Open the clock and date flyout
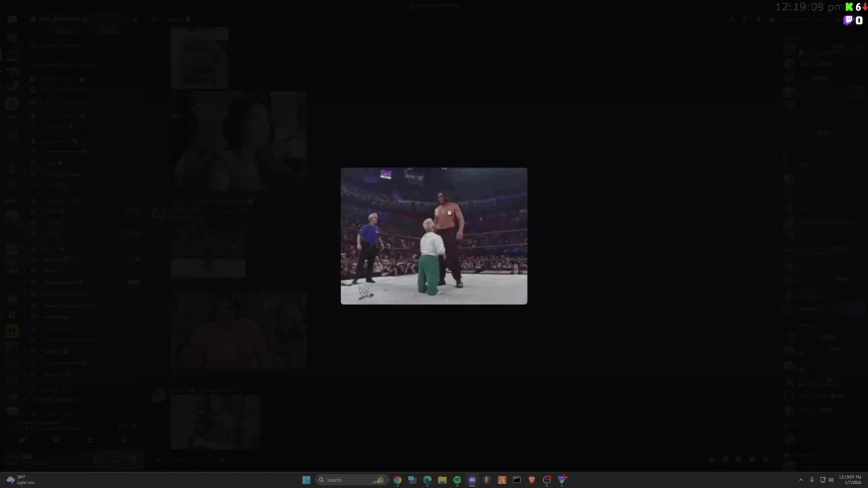Viewport: 868px width, 488px height. click(850, 480)
